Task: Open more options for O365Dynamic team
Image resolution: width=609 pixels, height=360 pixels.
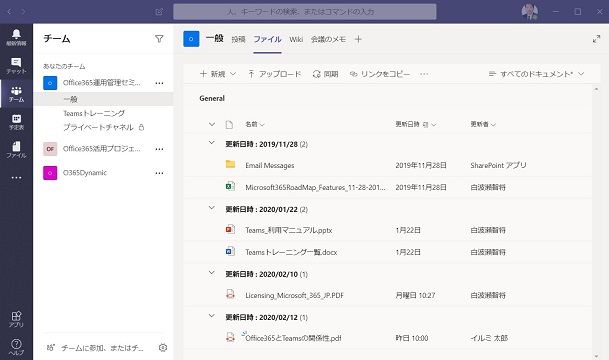Action: coord(159,173)
